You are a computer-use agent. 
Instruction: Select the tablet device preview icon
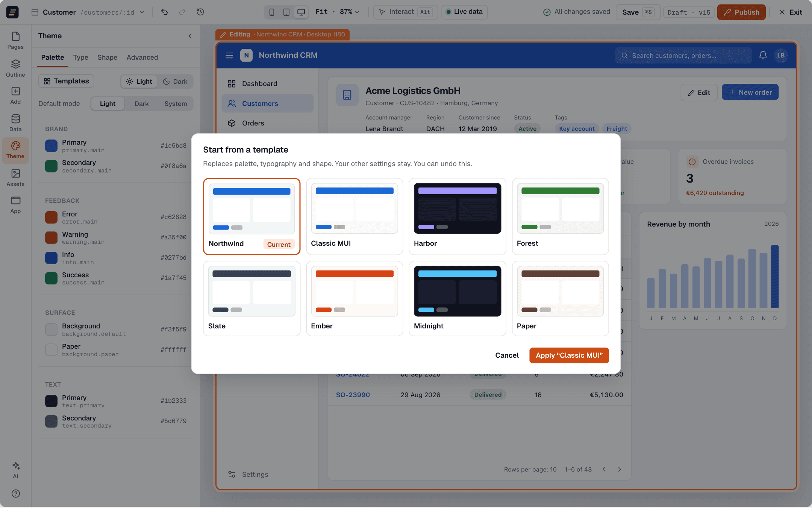(286, 12)
